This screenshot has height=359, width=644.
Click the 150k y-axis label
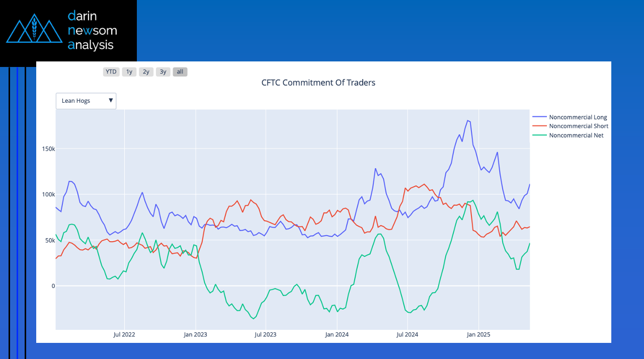click(x=48, y=149)
